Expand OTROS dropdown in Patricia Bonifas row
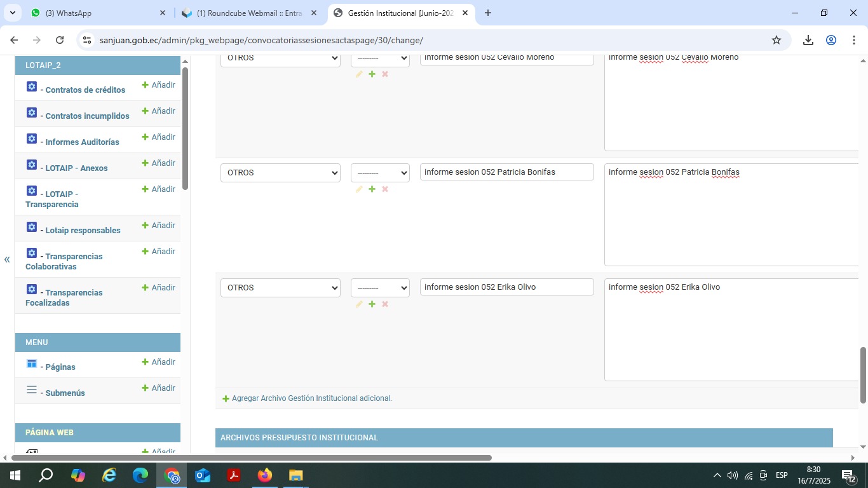The width and height of the screenshot is (868, 488). (280, 173)
